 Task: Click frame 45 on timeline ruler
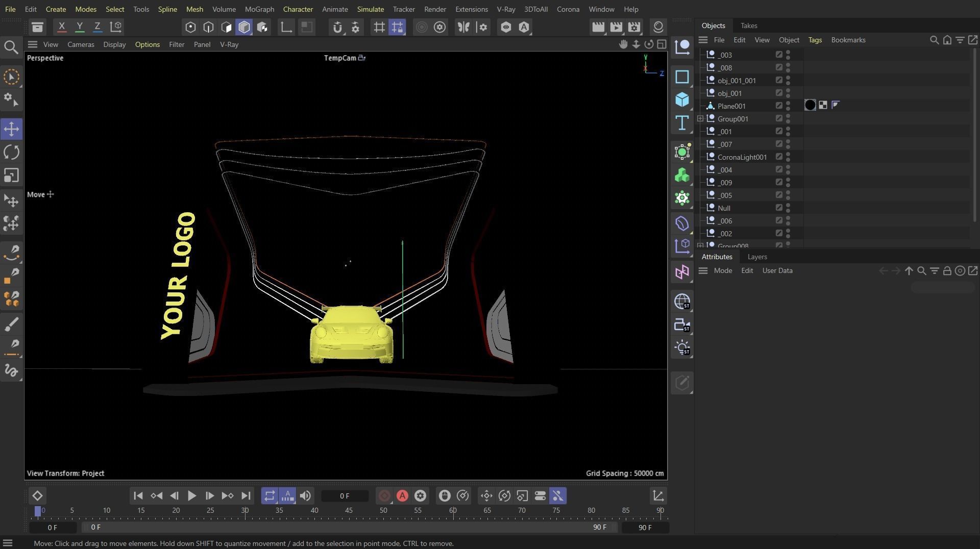click(349, 511)
